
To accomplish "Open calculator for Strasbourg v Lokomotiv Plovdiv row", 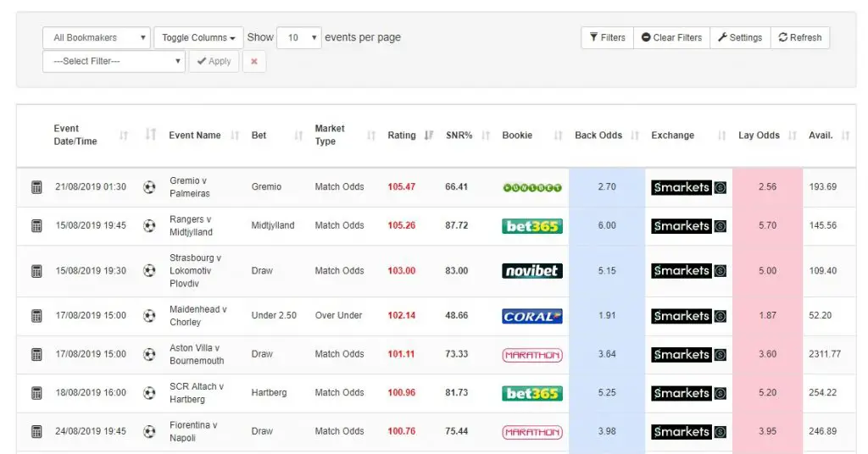I will [x=36, y=271].
